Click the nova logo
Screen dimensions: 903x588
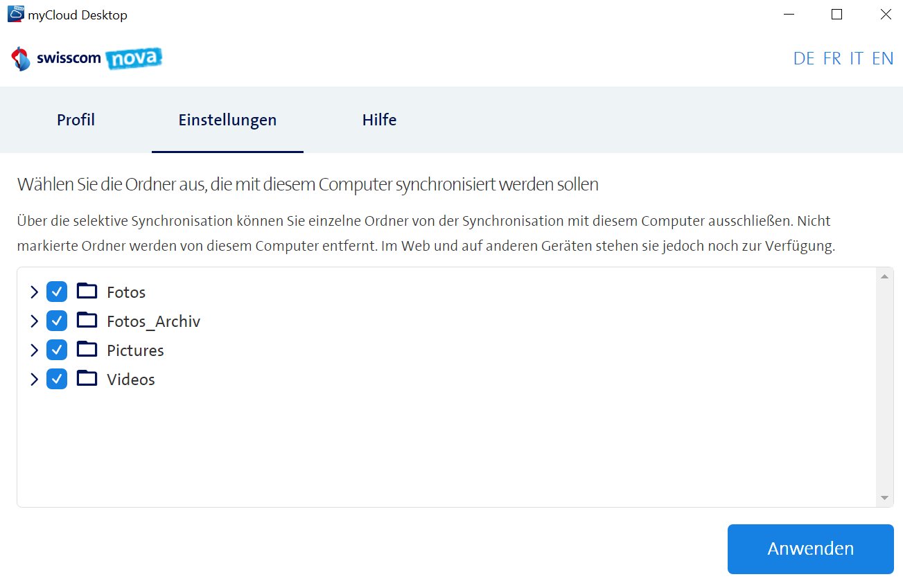133,58
